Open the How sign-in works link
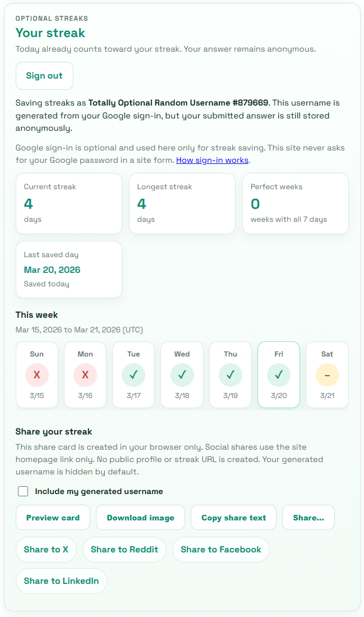 tap(212, 160)
